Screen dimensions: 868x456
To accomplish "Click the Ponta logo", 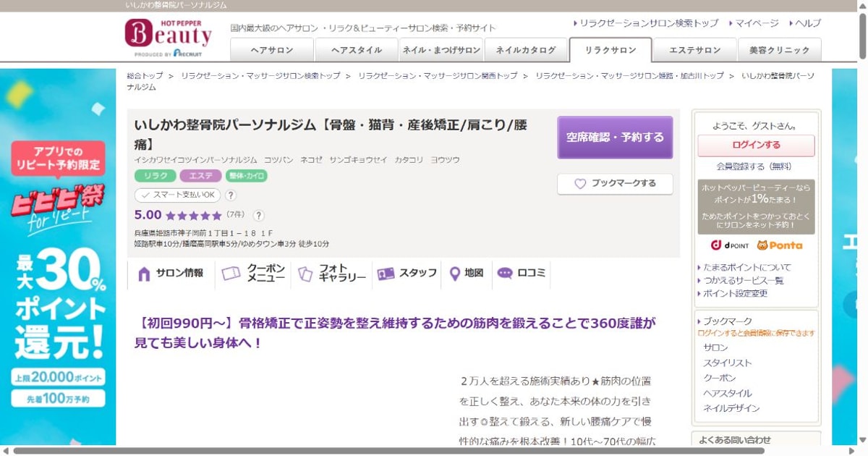I will (779, 245).
